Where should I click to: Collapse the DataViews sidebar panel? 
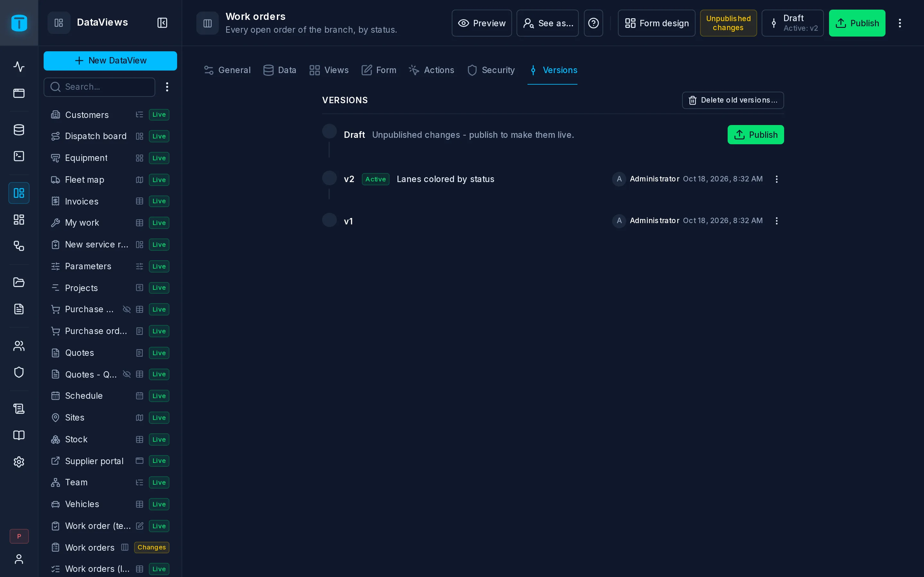(x=162, y=23)
